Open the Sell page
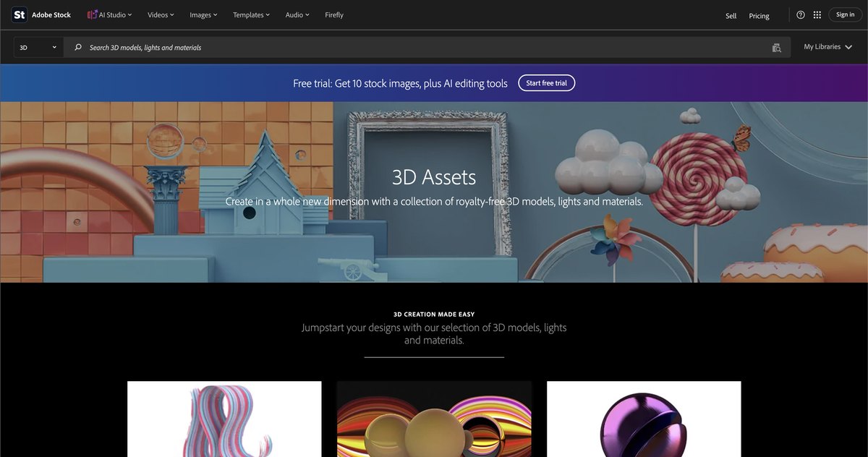The image size is (868, 457). coord(731,16)
